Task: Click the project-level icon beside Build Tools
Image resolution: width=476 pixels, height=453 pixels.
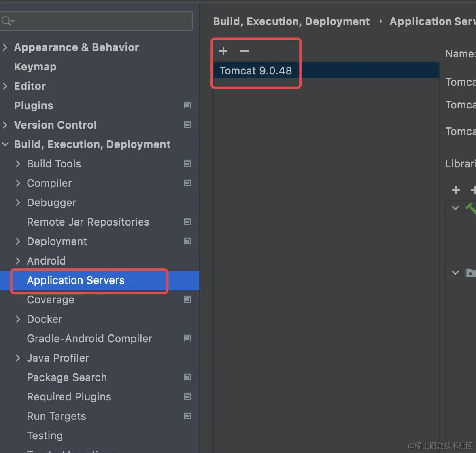Action: pyautogui.click(x=187, y=163)
